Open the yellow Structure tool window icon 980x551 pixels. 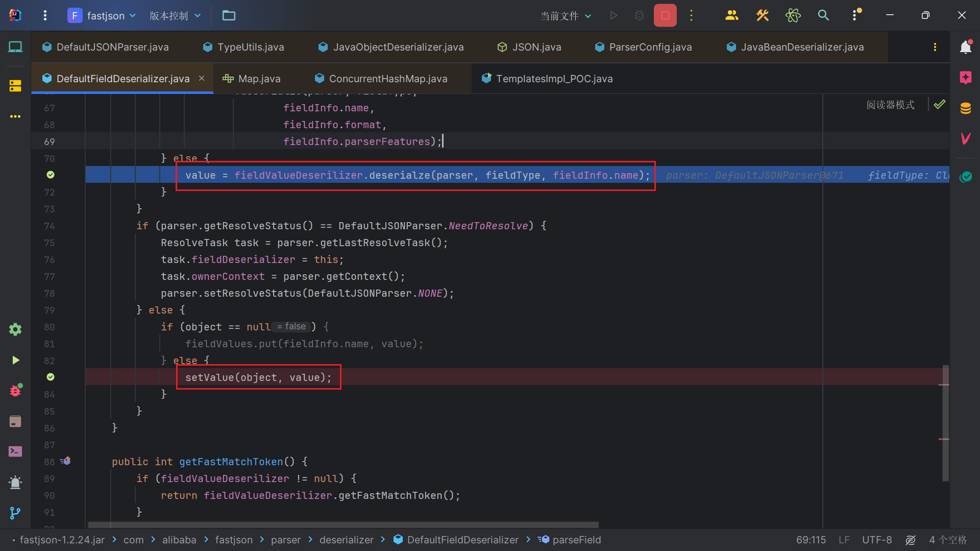tap(15, 86)
